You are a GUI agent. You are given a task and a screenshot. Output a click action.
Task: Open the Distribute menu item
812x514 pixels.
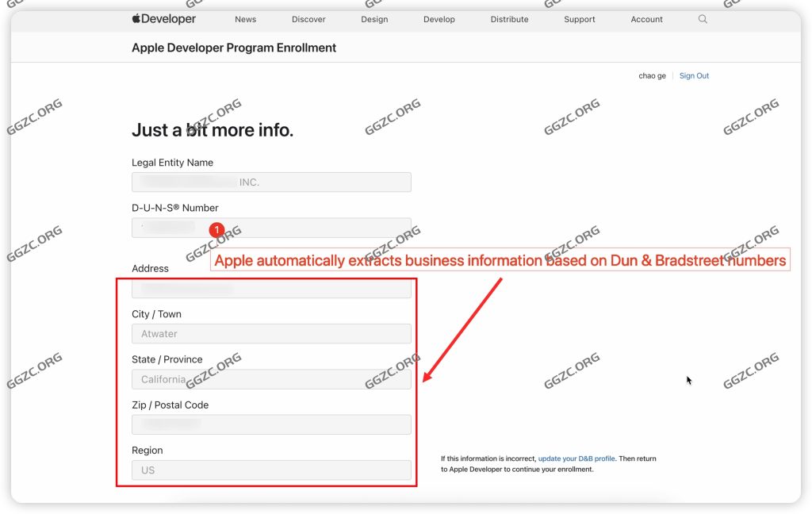coord(509,19)
